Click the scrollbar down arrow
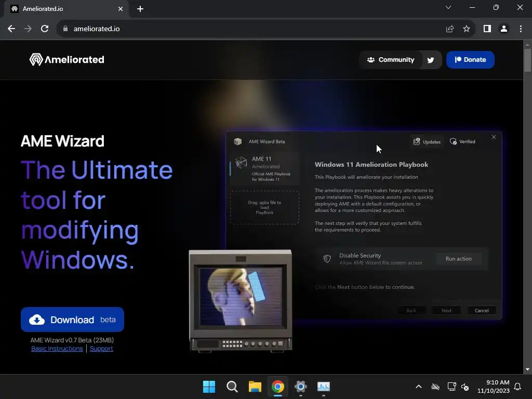532x399 pixels. click(528, 369)
